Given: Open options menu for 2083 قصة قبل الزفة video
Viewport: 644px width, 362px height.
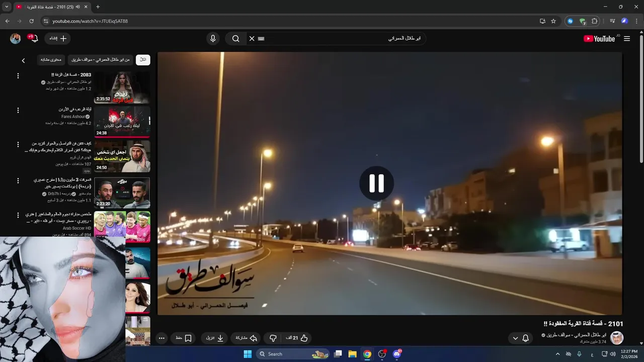Looking at the screenshot, I should [18, 76].
